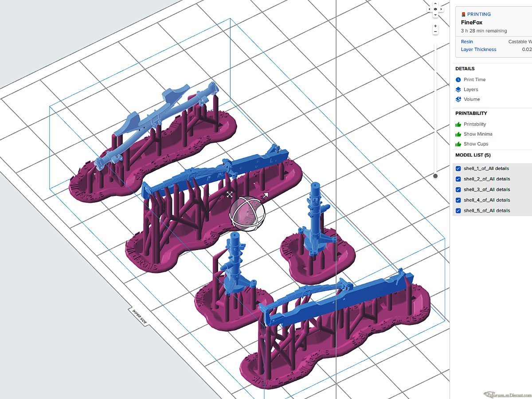Click the orange printer status icon
The width and height of the screenshot is (532, 399).
point(463,14)
